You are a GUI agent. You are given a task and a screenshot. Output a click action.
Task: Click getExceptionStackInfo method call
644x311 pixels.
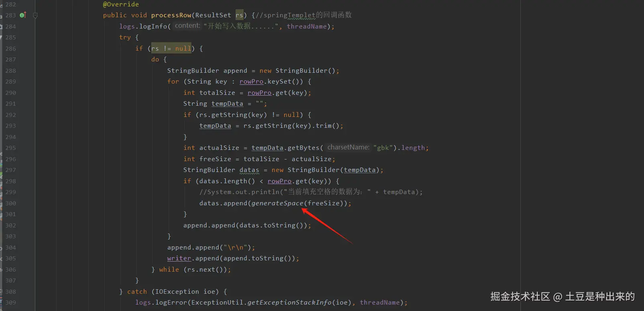click(289, 303)
